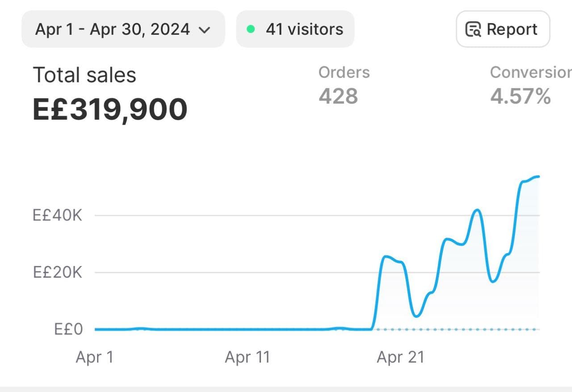Image resolution: width=572 pixels, height=392 pixels.
Task: Click the 41 visitors live indicator pill
Action: click(x=295, y=29)
